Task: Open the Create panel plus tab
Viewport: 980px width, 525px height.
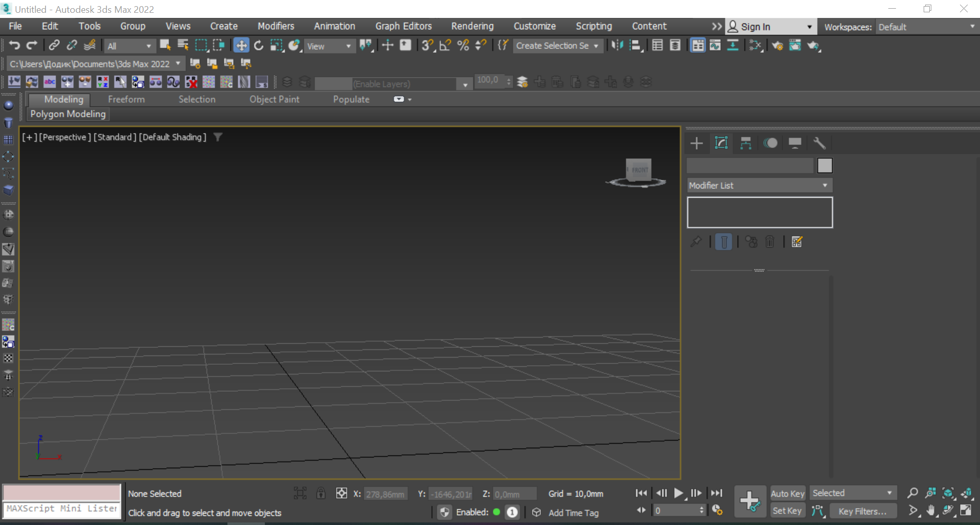Action: [696, 143]
